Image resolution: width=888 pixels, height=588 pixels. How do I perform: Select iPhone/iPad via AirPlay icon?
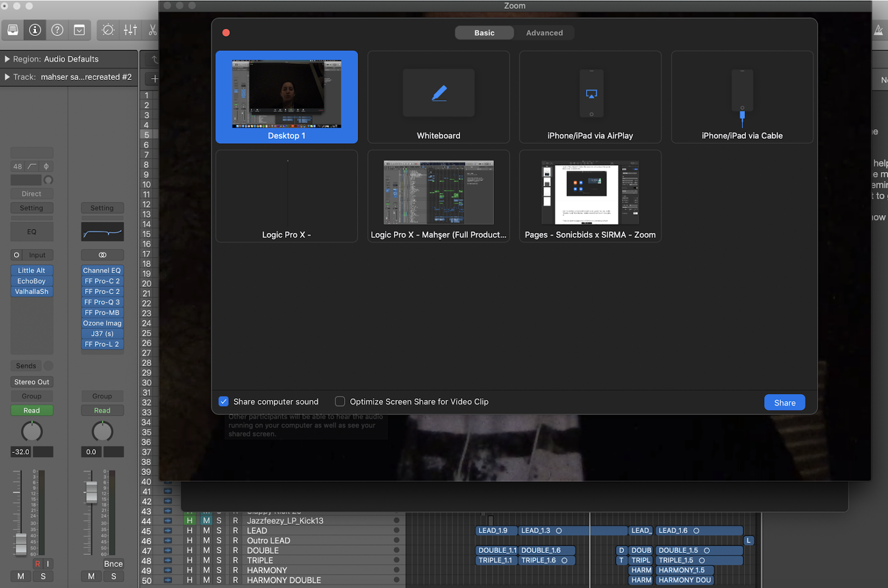pos(591,93)
